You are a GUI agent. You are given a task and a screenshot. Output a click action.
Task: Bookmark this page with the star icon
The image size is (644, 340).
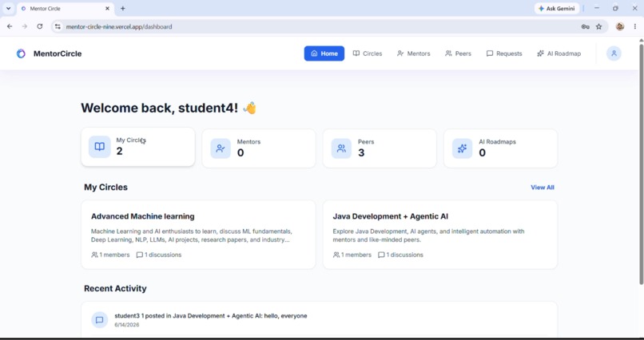pos(598,26)
